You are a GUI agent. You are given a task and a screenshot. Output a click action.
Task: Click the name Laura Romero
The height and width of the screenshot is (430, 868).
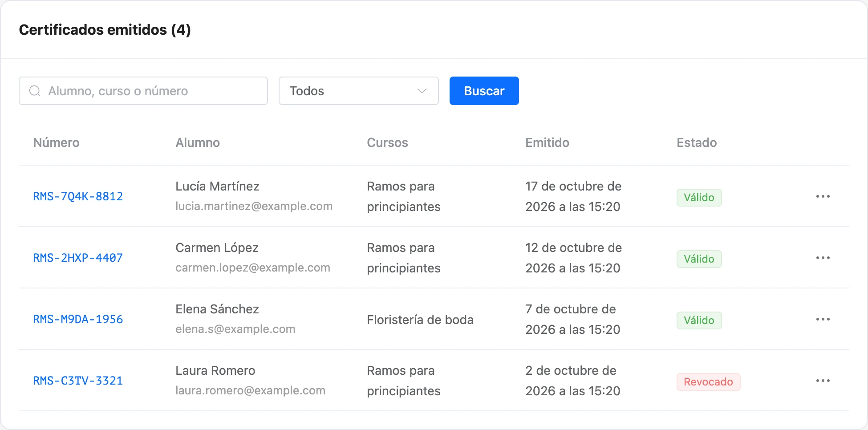coord(215,370)
